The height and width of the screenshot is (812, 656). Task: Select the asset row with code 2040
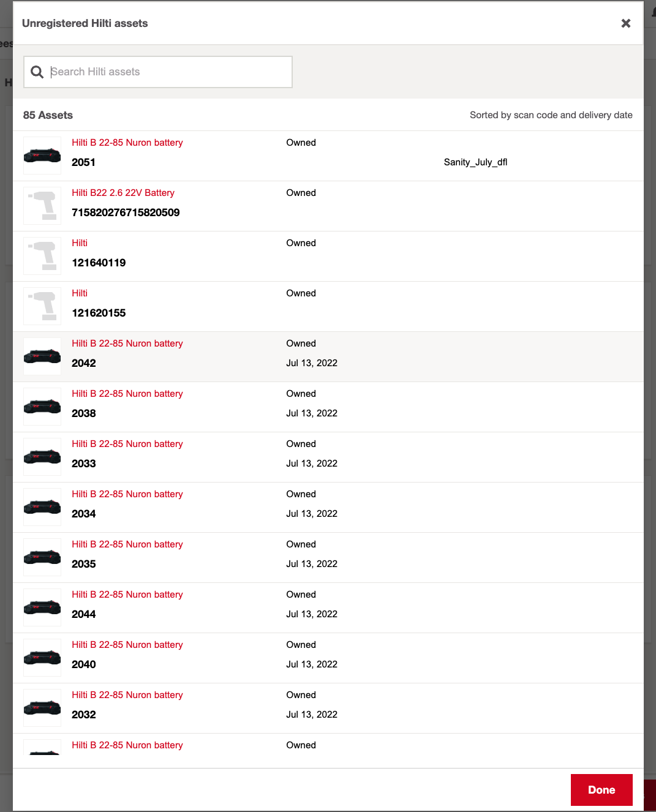click(328, 658)
